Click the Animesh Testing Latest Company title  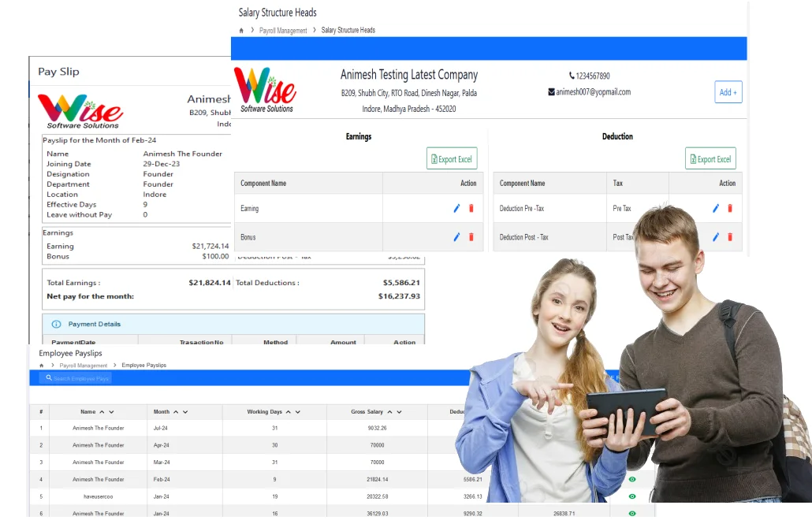click(409, 75)
